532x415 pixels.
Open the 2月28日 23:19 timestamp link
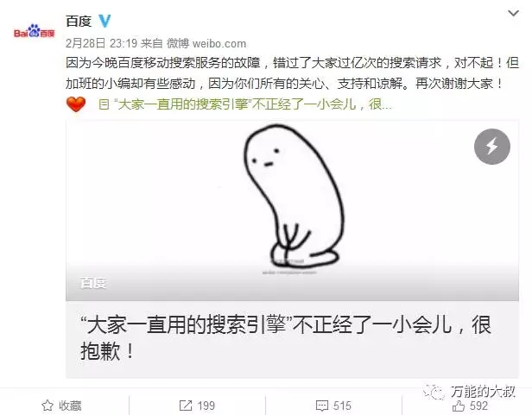pos(101,43)
